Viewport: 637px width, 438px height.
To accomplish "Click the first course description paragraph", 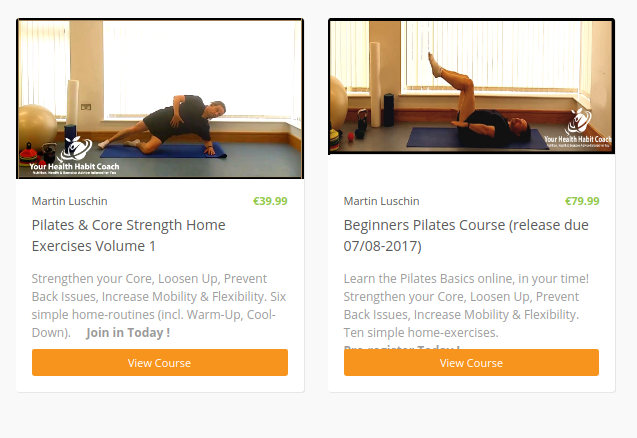I will [x=159, y=306].
